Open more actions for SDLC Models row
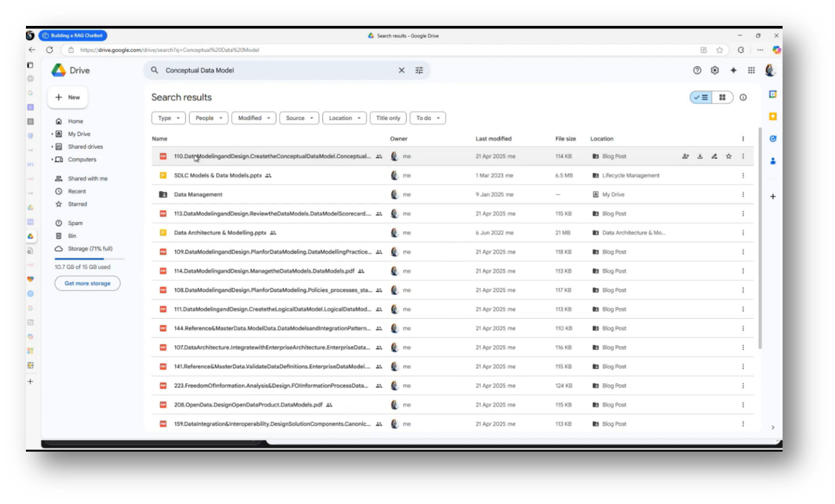This screenshot has height=504, width=835. tap(743, 175)
